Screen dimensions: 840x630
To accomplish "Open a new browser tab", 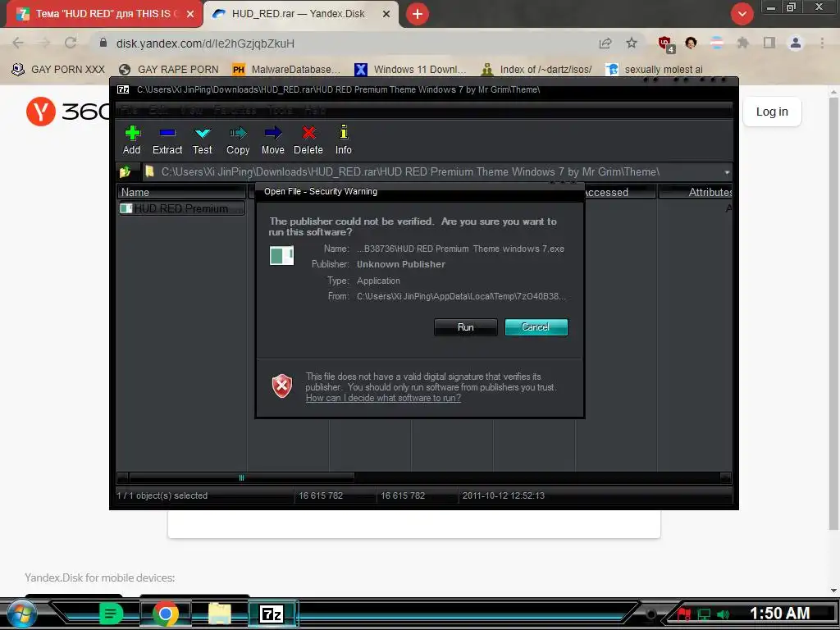I will [418, 14].
